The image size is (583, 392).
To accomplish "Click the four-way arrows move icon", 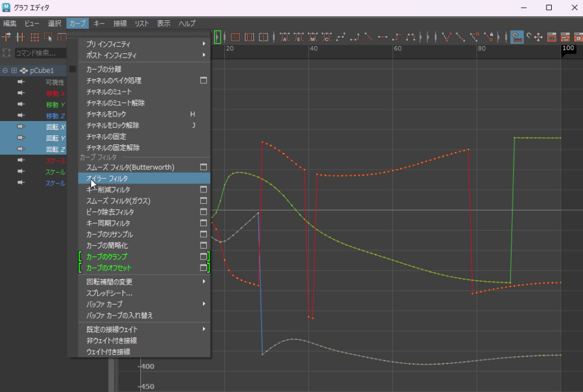I will (x=538, y=37).
